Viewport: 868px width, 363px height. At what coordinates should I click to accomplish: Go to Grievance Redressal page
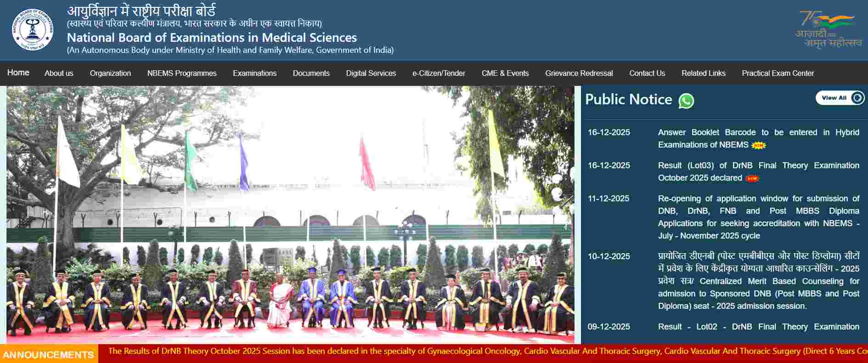[579, 73]
